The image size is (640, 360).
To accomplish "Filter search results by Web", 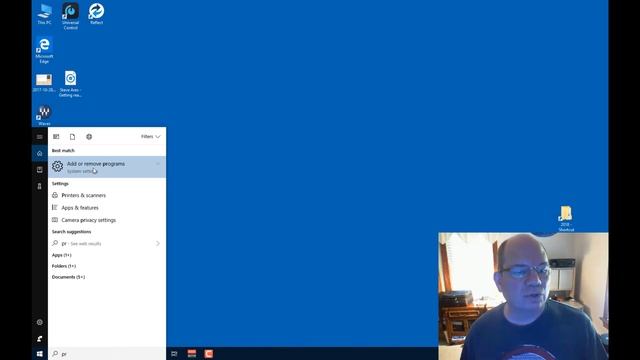I will click(x=89, y=137).
